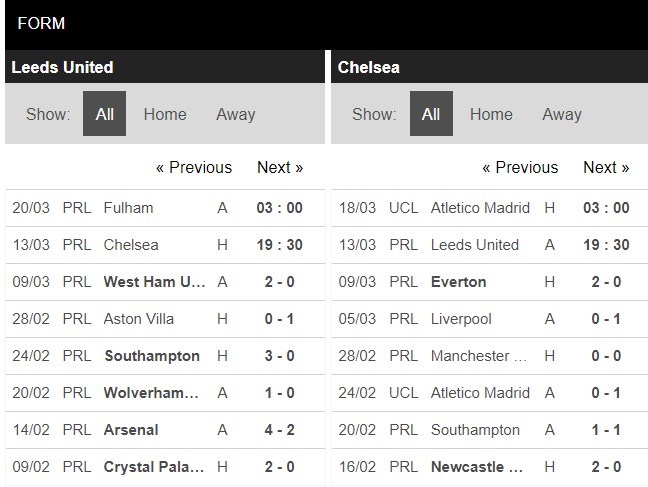The image size is (648, 487).
Task: Load Next Chelsea matches
Action: coord(606,167)
